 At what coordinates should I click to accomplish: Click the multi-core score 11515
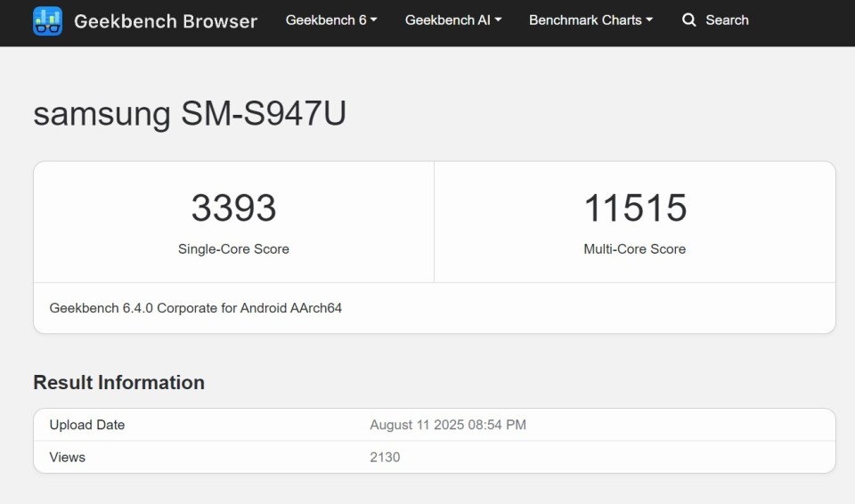pyautogui.click(x=635, y=207)
